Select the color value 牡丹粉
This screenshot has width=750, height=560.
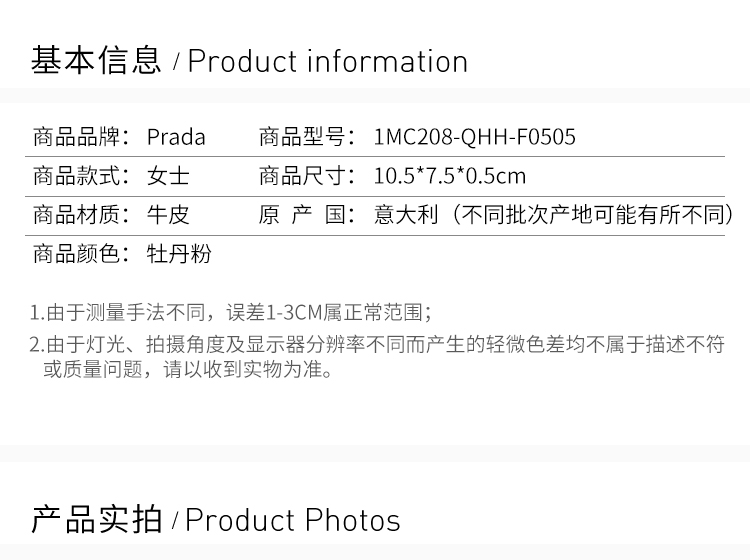[x=179, y=253]
